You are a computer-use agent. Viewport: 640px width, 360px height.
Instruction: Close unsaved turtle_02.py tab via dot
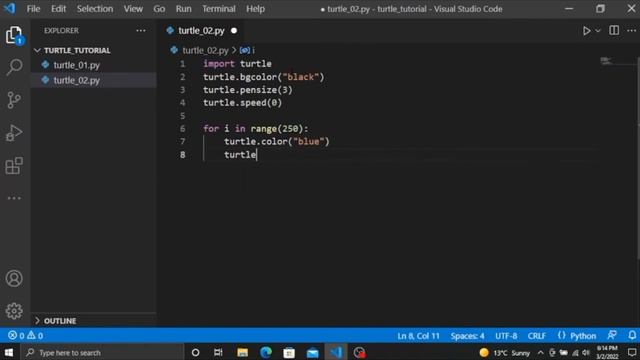pyautogui.click(x=234, y=31)
